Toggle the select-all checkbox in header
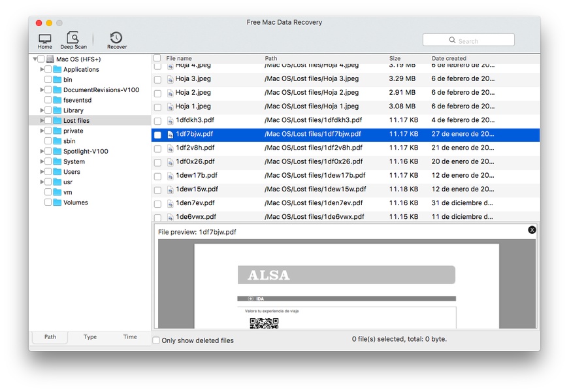569x392 pixels. click(x=157, y=58)
